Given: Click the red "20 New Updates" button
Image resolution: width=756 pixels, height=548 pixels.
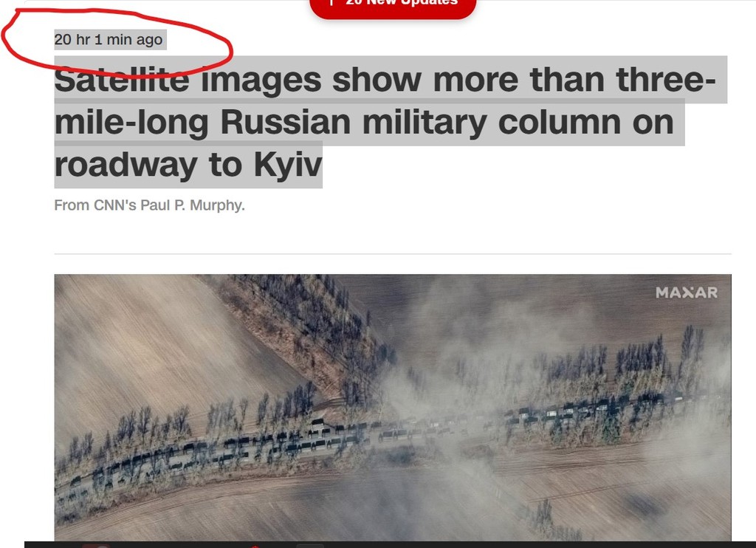Looking at the screenshot, I should [x=393, y=6].
